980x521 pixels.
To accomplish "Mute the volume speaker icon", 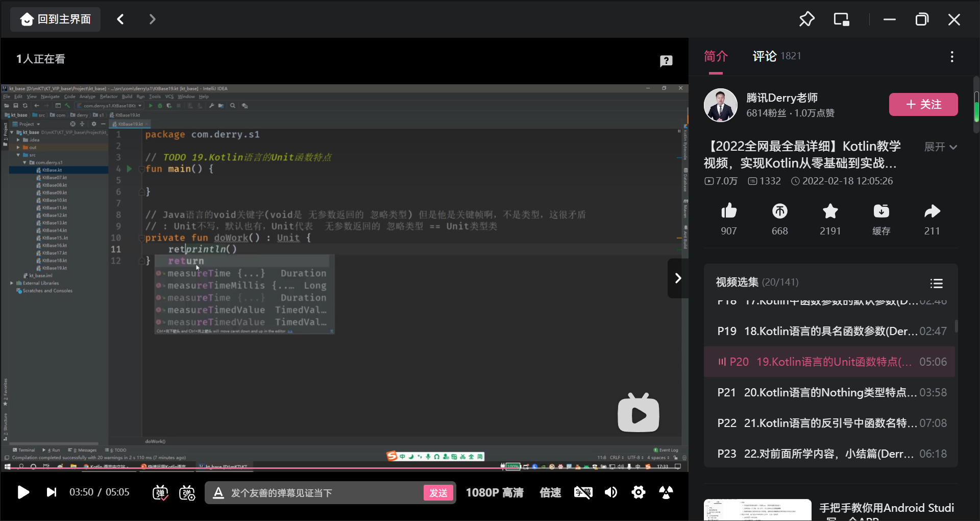I will [x=611, y=492].
